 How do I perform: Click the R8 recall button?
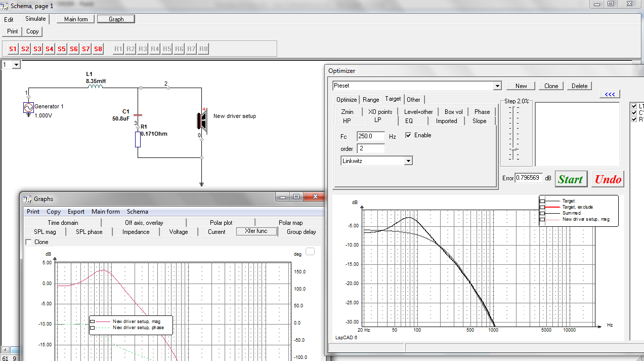tap(203, 49)
